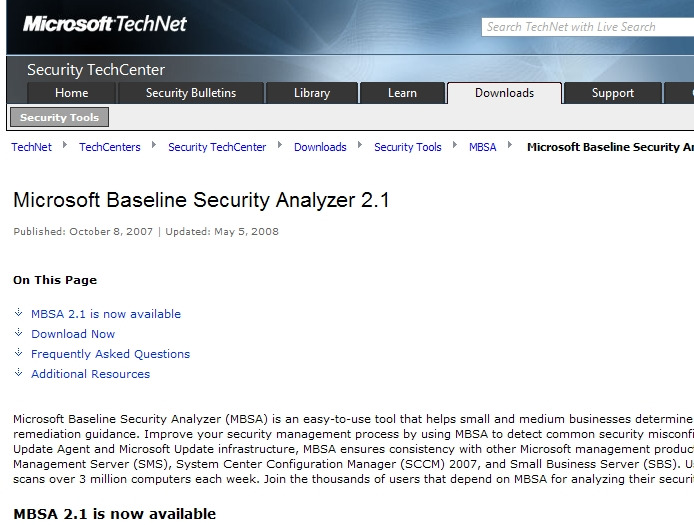
Task: Click the bold MBSA 2.1 is now available heading
Action: tap(115, 514)
